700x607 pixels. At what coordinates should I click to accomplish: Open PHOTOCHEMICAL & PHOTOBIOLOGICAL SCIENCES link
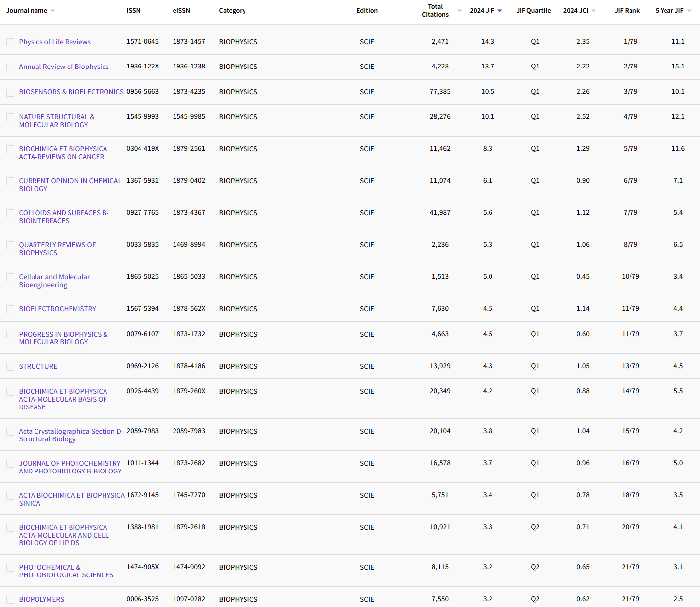pyautogui.click(x=66, y=571)
